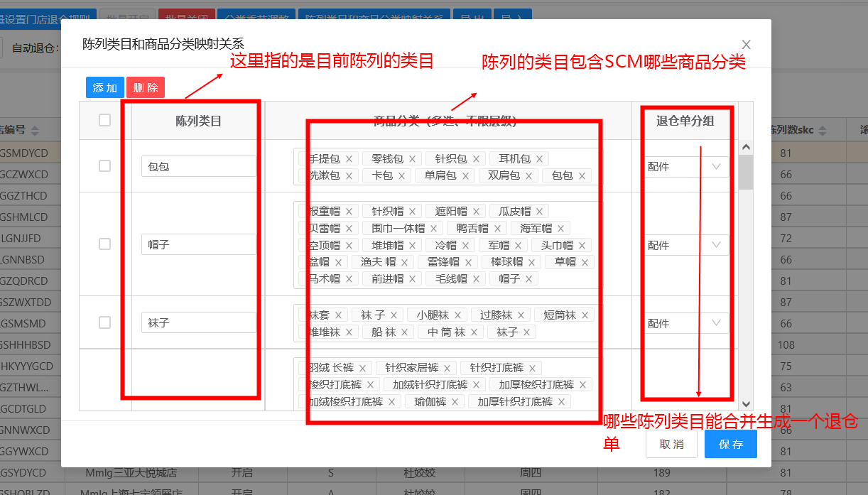Remove the 过膝袜 tag
The height and width of the screenshot is (495, 868).
(521, 315)
